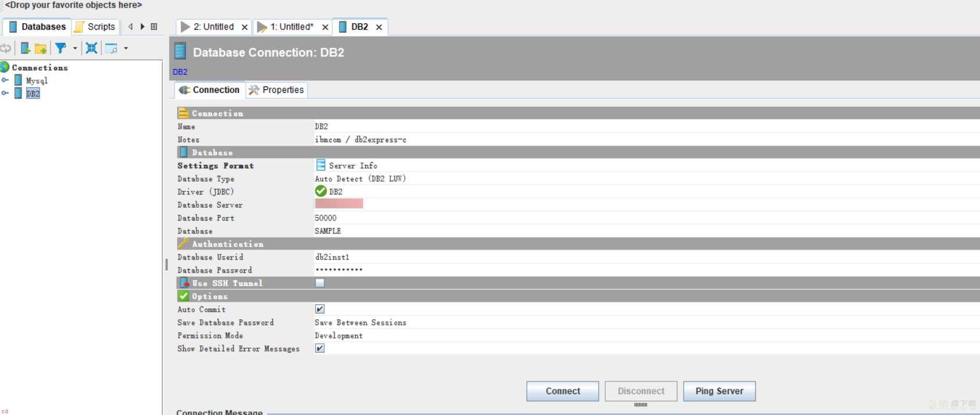Click the Database section header icon
The height and width of the screenshot is (415, 980).
tap(184, 152)
